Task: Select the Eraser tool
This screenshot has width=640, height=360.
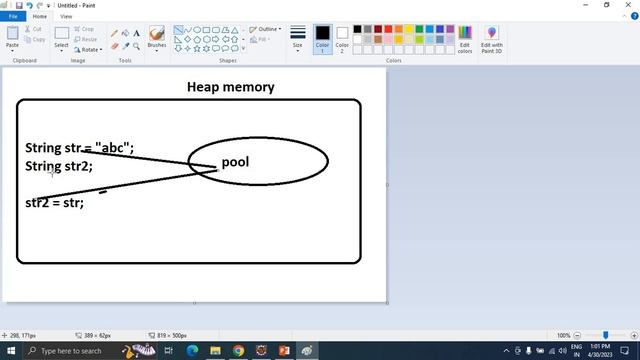Action: coord(114,46)
